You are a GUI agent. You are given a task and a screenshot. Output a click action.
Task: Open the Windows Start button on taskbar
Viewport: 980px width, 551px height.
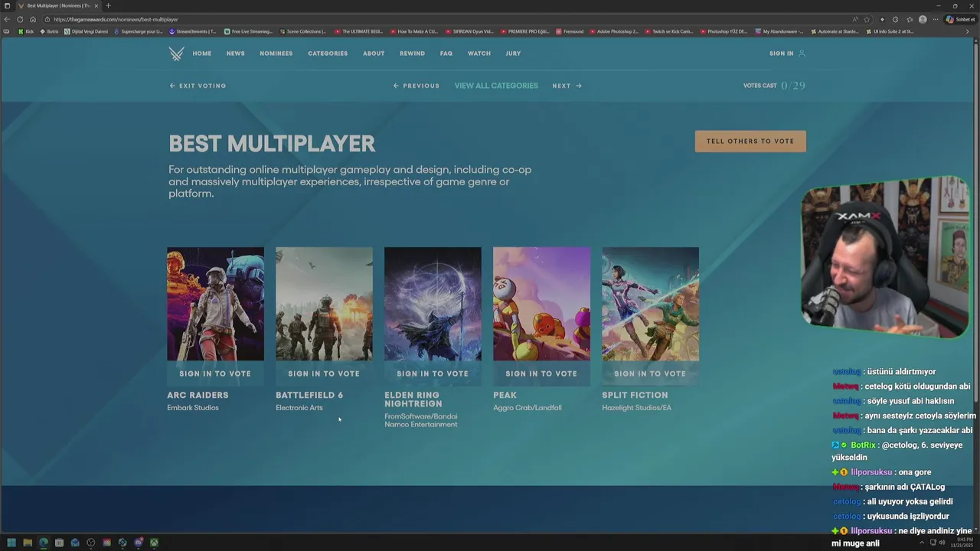[11, 543]
